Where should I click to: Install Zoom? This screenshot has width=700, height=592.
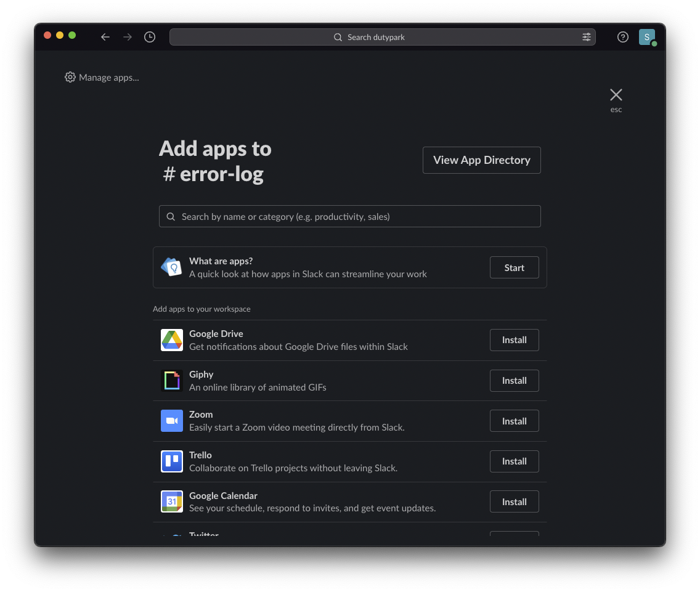(515, 421)
